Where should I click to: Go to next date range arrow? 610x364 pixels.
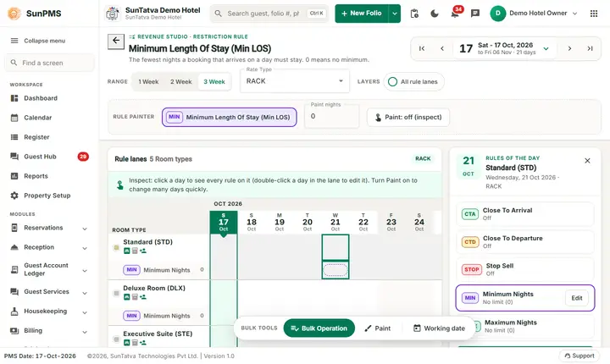point(569,48)
